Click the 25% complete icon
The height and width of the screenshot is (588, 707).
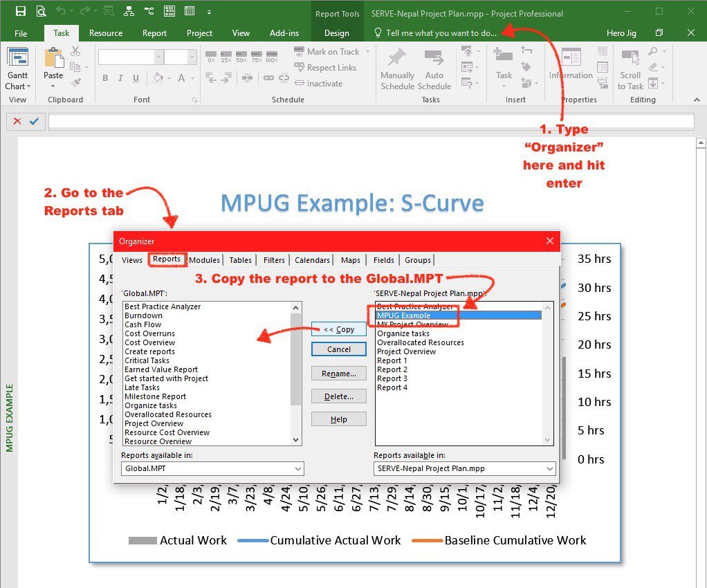click(x=226, y=56)
